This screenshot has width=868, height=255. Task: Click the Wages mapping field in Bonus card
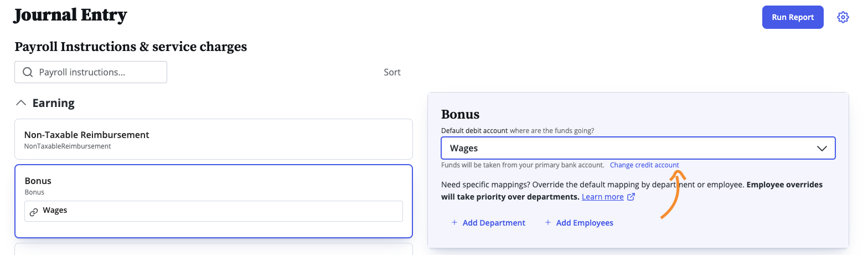pyautogui.click(x=214, y=211)
